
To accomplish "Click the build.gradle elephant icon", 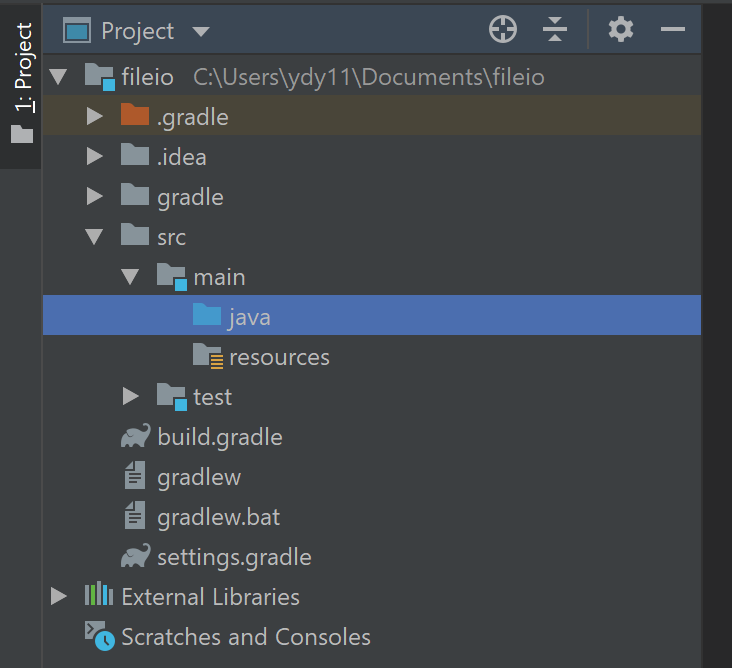I will (x=135, y=436).
